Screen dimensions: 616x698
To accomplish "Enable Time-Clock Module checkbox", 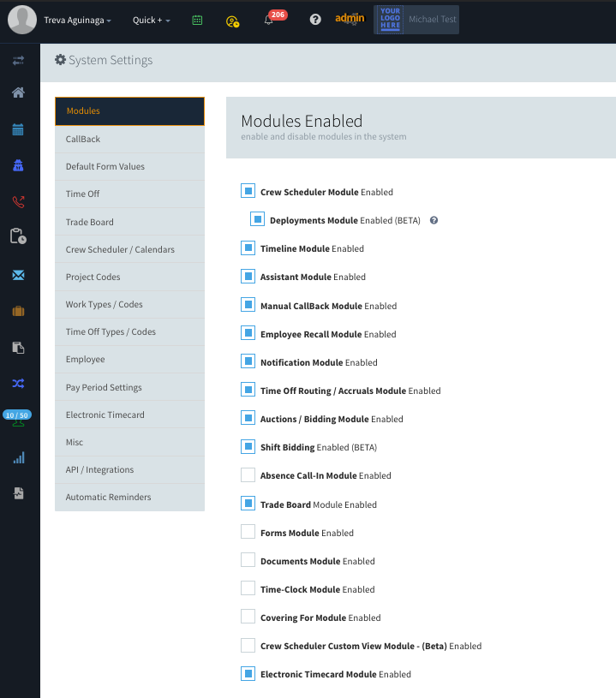I will [248, 588].
